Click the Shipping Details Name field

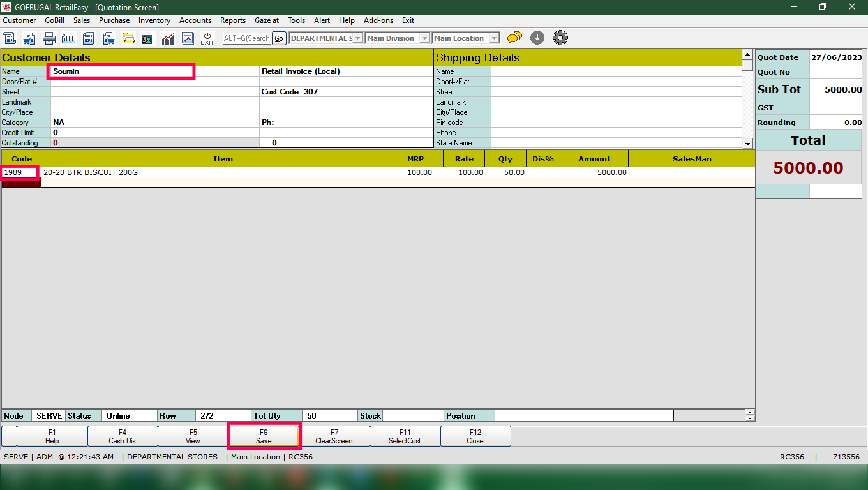click(617, 71)
